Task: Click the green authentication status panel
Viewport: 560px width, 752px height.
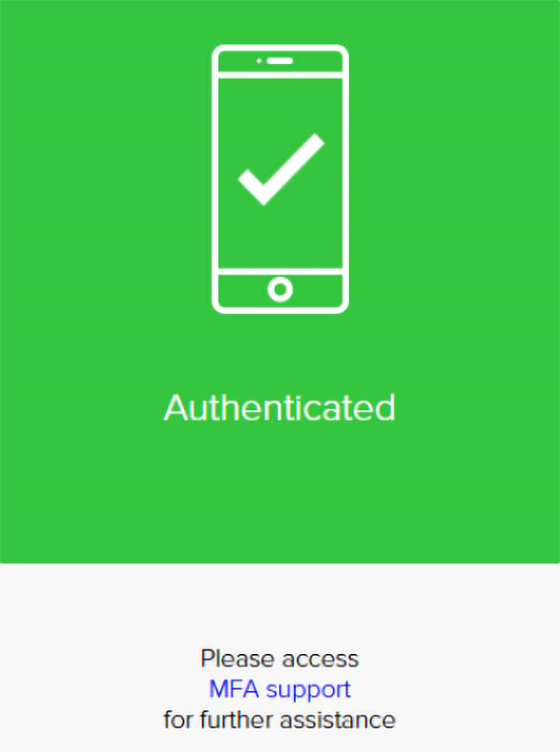Action: (x=280, y=282)
